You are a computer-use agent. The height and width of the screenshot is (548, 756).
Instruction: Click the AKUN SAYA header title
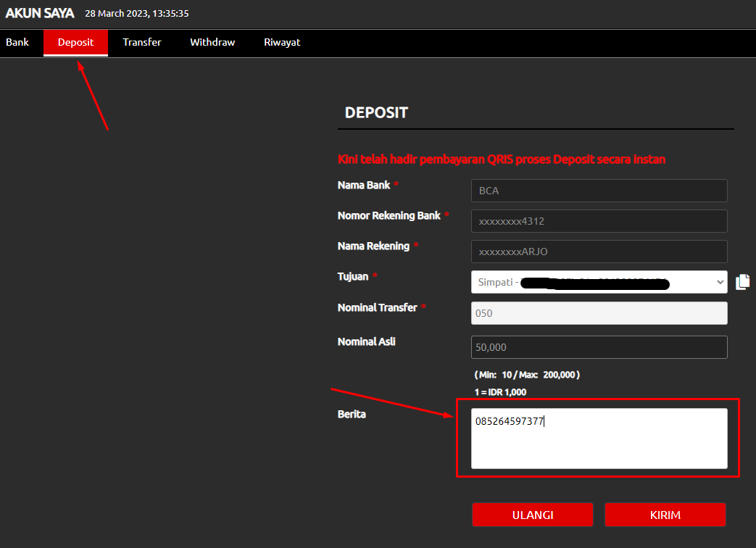point(40,13)
